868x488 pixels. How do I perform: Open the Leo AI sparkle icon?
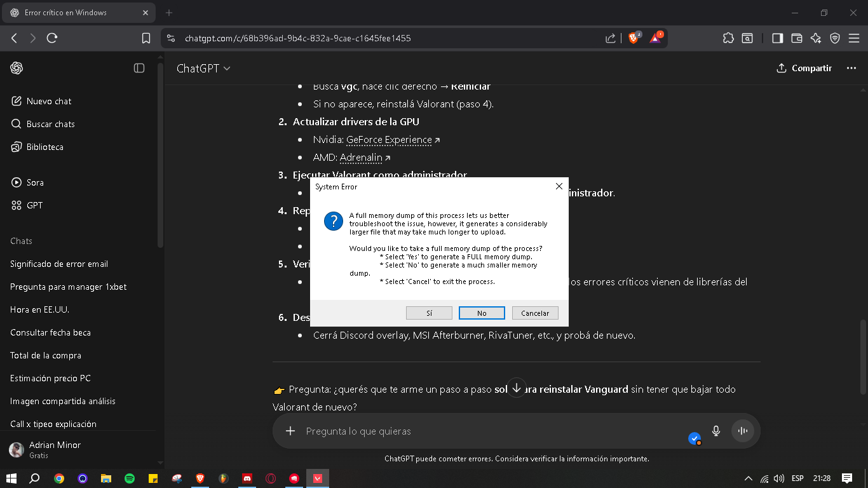pos(816,38)
